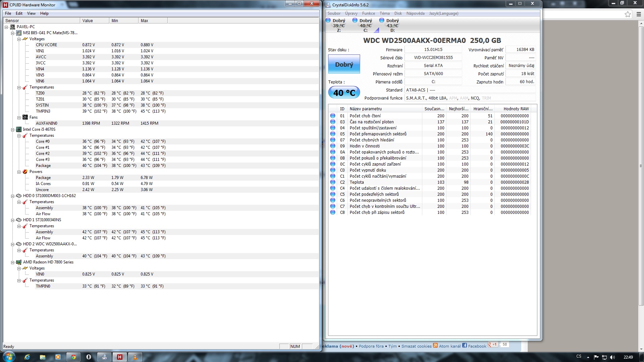The image size is (644, 362).
Task: Open View menu in Hardware Monitor
Action: coord(31,13)
